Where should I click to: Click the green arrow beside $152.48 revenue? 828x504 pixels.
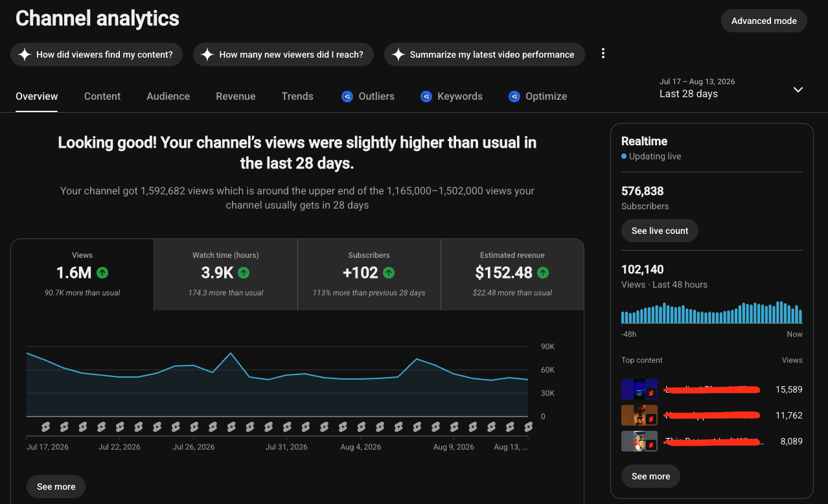pos(543,273)
